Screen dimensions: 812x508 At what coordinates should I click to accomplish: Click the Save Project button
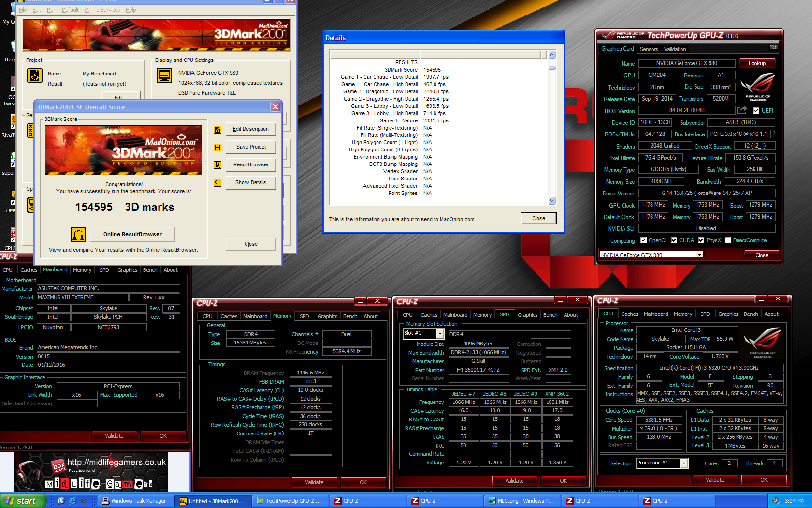(251, 147)
